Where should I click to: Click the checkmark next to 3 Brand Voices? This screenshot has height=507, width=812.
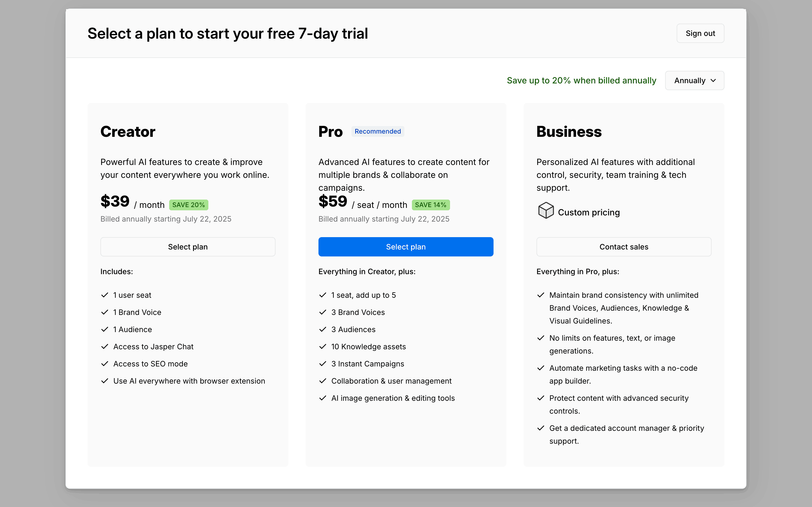(323, 312)
